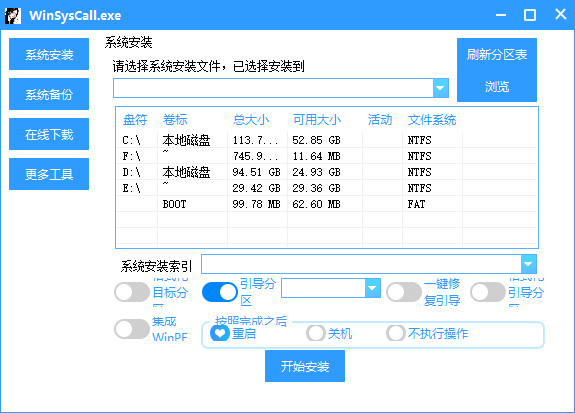Click the 52.85 GB free size cell
The width and height of the screenshot is (575, 413).
316,140
